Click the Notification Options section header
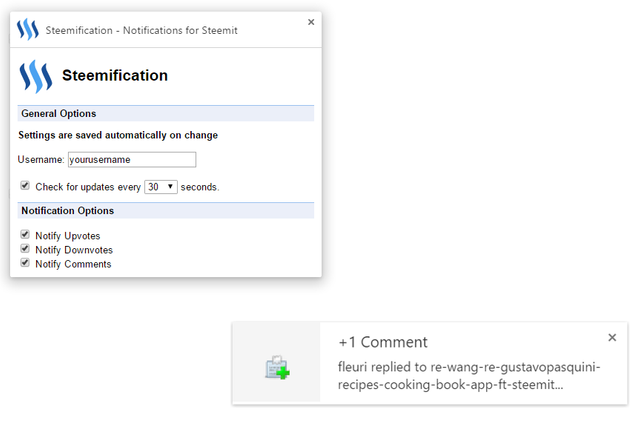Image resolution: width=640 pixels, height=439 pixels. coord(166,211)
